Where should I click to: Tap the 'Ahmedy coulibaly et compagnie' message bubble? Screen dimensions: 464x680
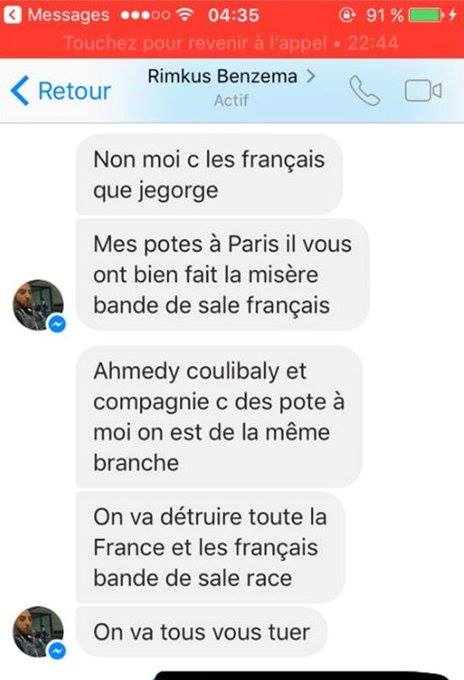pos(219,416)
